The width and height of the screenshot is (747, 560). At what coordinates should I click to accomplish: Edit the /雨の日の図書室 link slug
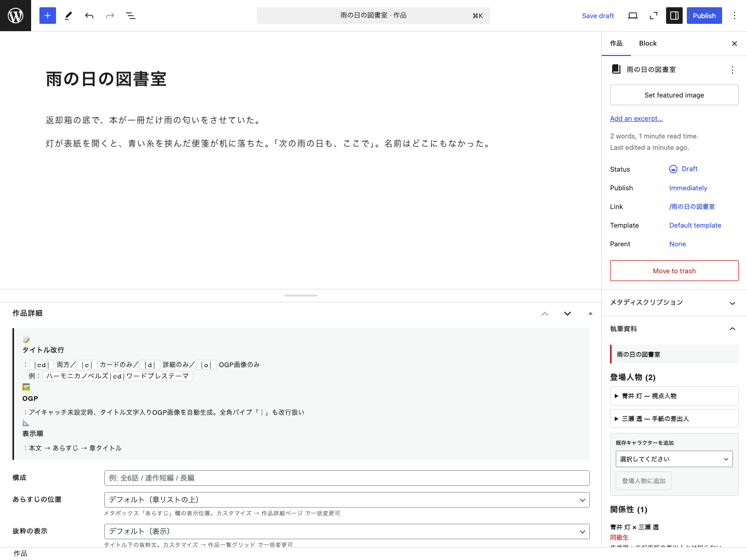(692, 207)
